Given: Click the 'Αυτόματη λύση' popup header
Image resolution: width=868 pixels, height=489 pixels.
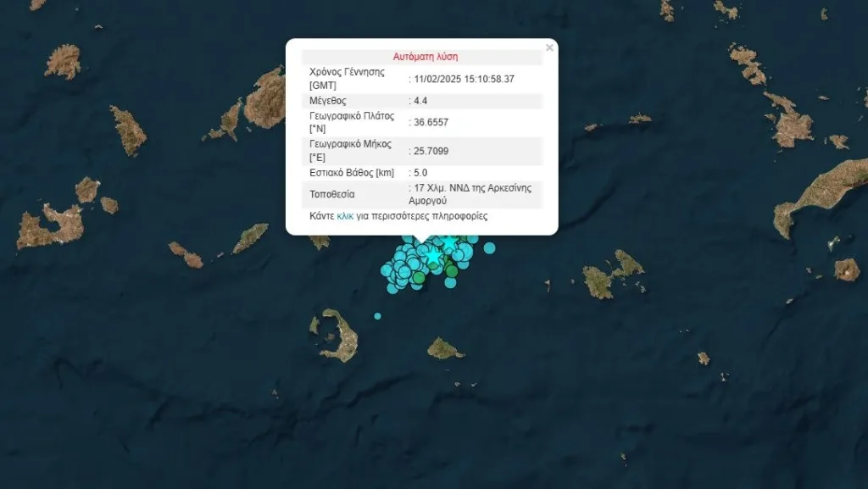Looking at the screenshot, I should 425,57.
